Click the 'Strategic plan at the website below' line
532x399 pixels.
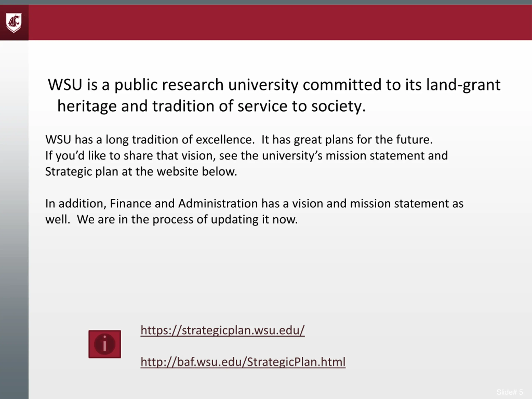[141, 172]
